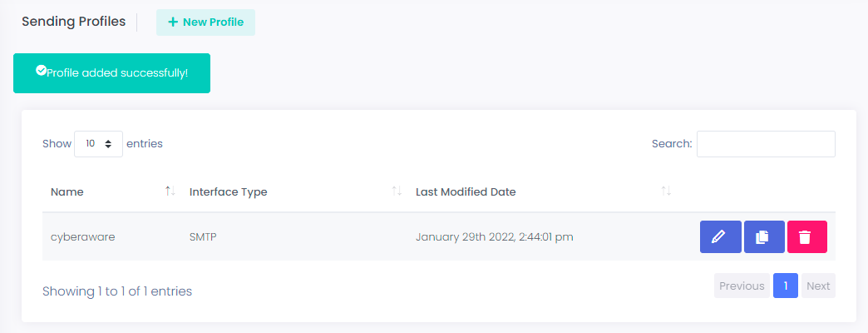
Task: Go to the Next page
Action: (x=818, y=286)
